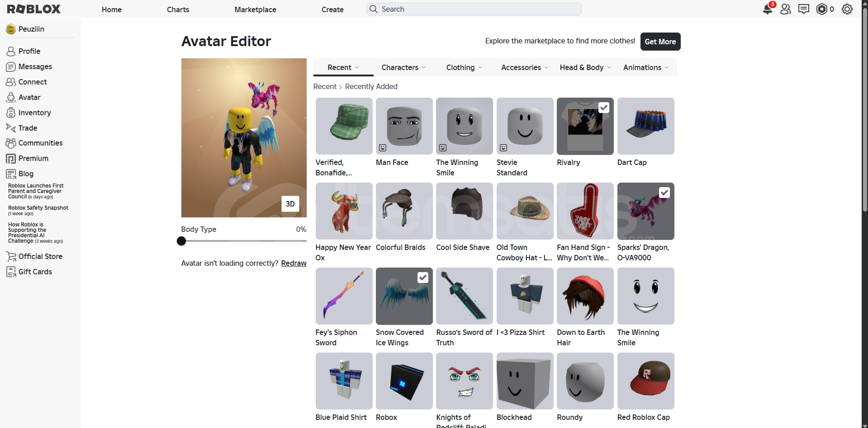This screenshot has height=428, width=868.
Task: Equip the Blue Plaid Shirt
Action: 344,381
